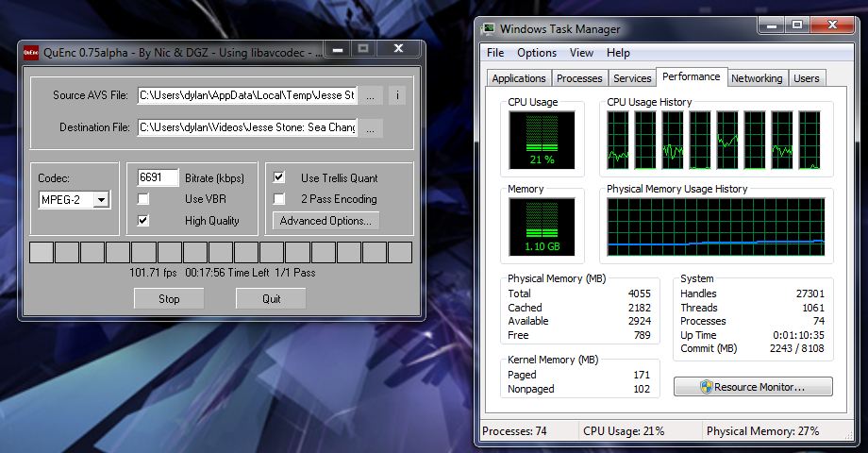Open the File menu in Task Manager

point(495,53)
